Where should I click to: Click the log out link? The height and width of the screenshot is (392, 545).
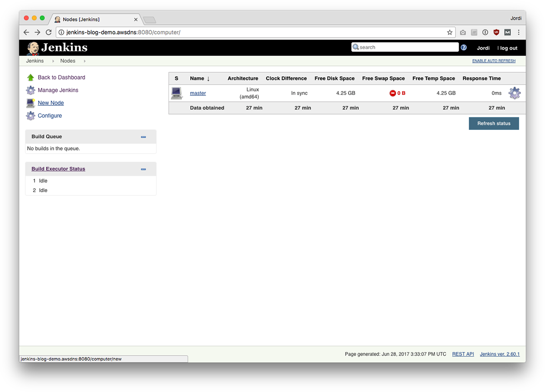[x=509, y=48]
